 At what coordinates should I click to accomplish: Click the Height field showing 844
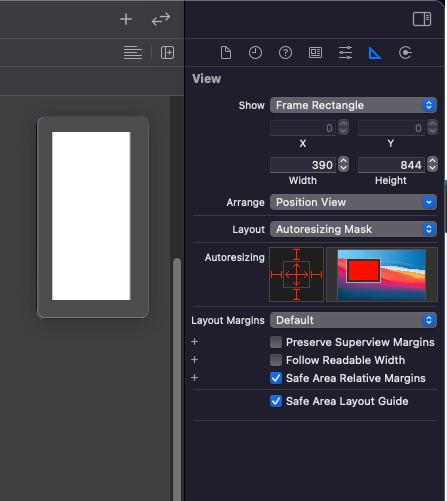click(391, 165)
